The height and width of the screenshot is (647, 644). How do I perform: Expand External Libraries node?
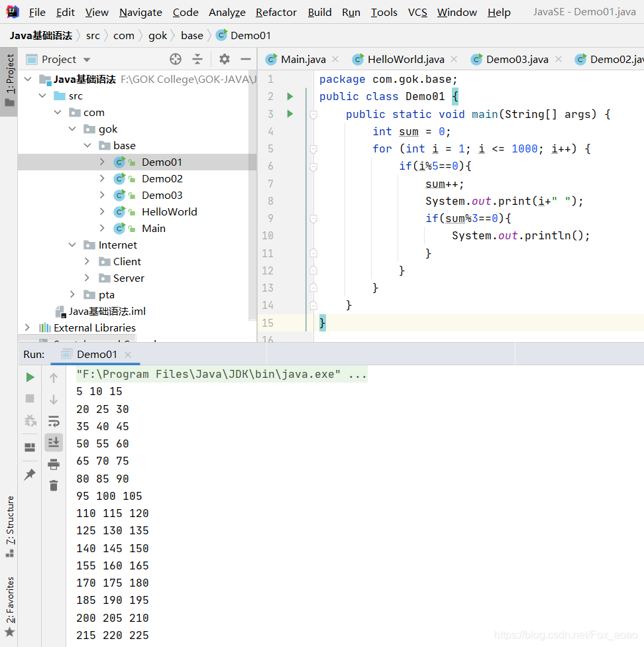pos(27,327)
